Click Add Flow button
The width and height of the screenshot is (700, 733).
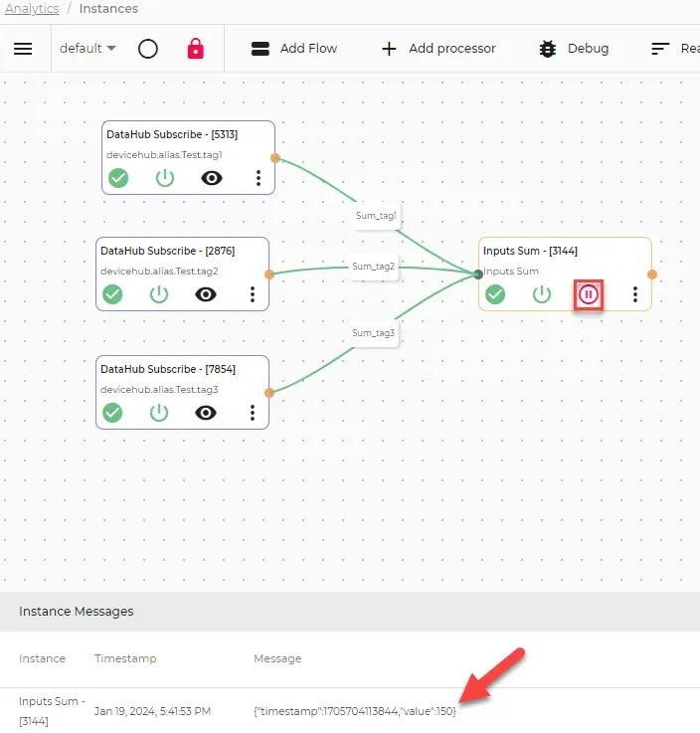pyautogui.click(x=294, y=48)
